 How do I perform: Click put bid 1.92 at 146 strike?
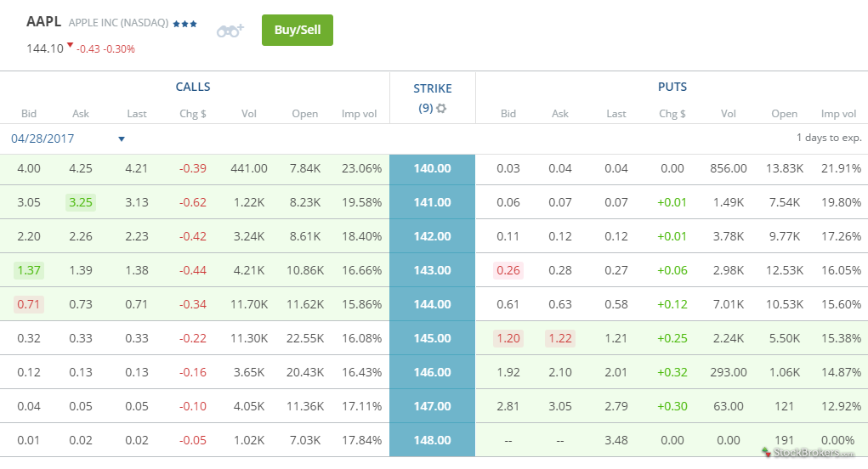[508, 372]
